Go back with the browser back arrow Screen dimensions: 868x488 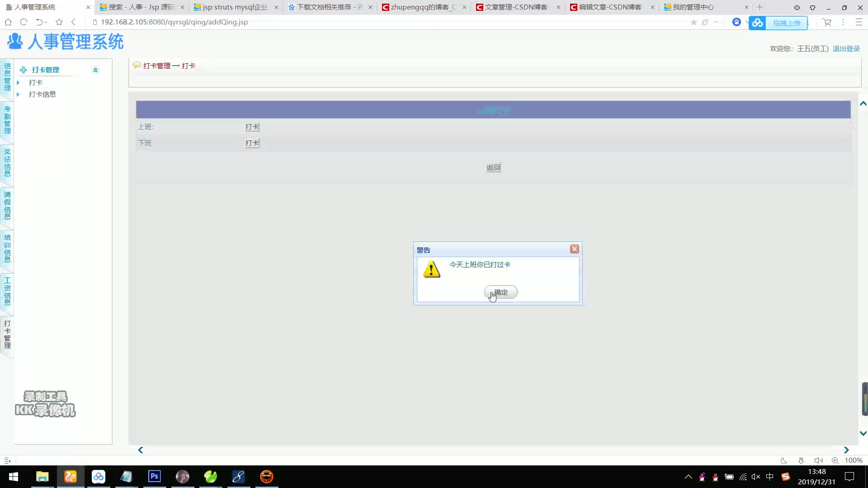[74, 22]
